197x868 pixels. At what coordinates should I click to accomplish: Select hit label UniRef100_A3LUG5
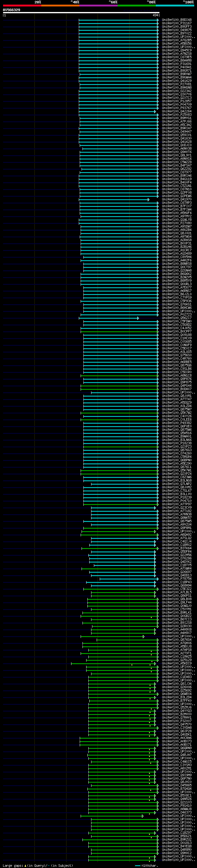click(x=177, y=352)
